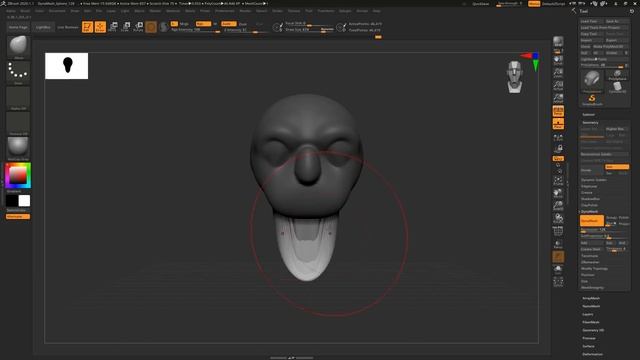Select the Rotate transform icon

tap(138, 27)
